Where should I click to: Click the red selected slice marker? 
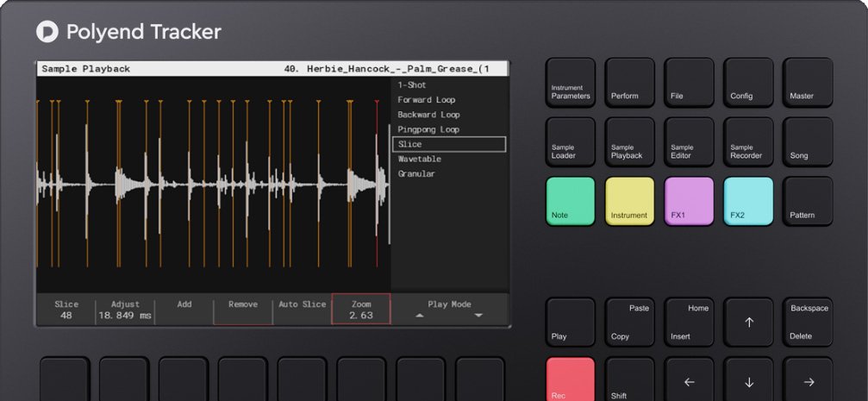click(377, 184)
